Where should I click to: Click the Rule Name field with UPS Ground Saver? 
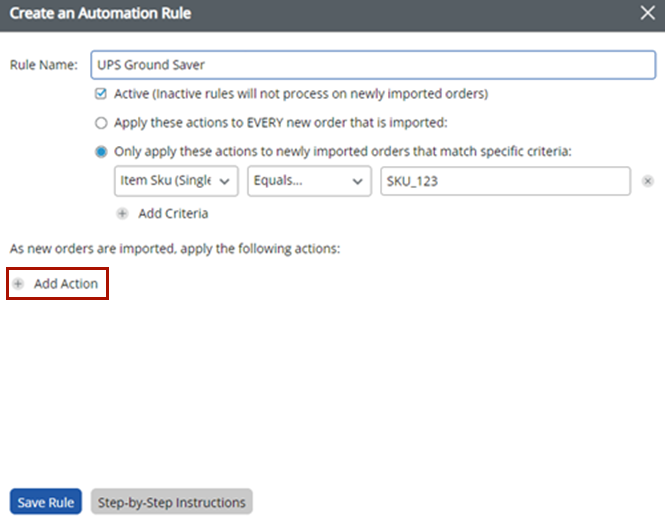point(372,65)
